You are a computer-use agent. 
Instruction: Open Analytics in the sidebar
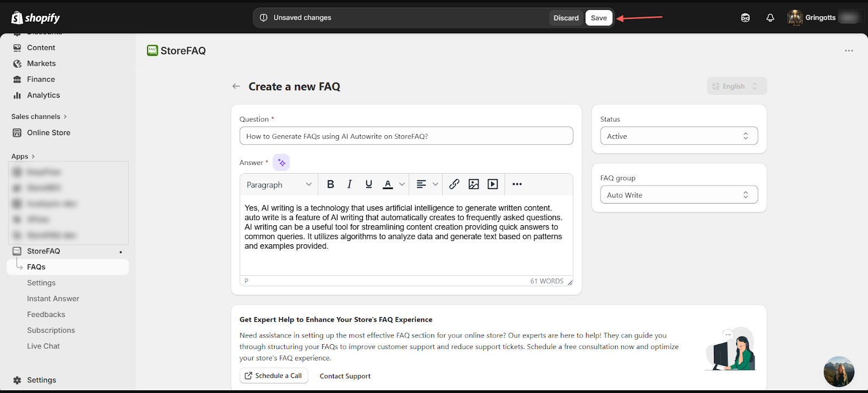43,95
